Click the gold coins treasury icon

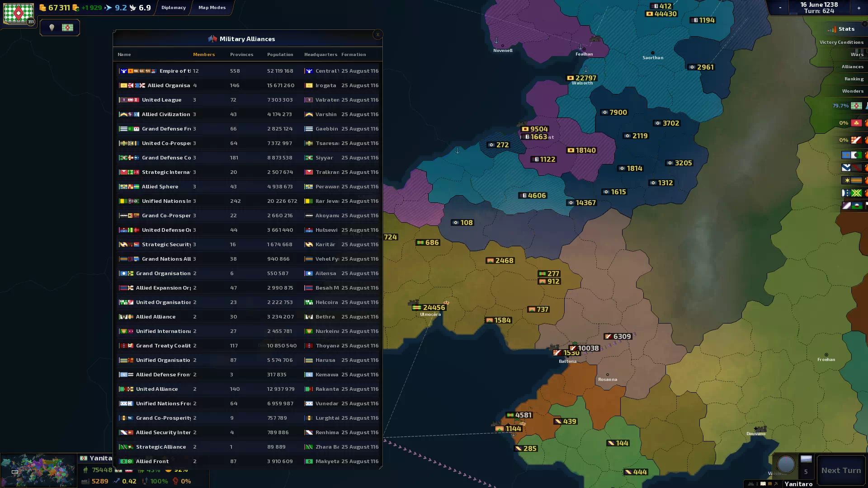[x=42, y=8]
